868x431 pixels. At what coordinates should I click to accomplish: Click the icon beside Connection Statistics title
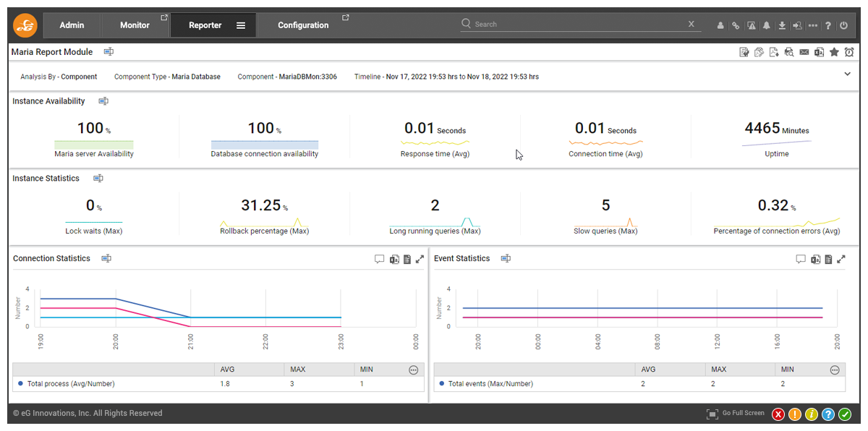[x=106, y=258]
